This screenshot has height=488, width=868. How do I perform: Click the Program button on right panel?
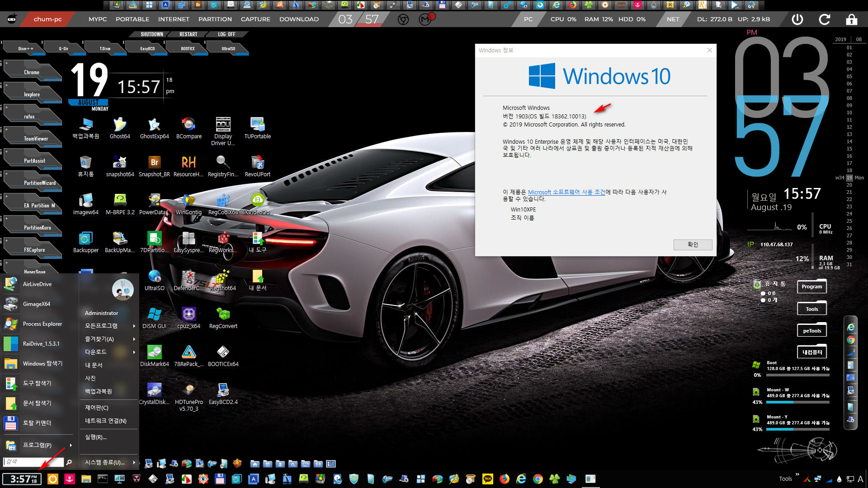click(x=812, y=286)
